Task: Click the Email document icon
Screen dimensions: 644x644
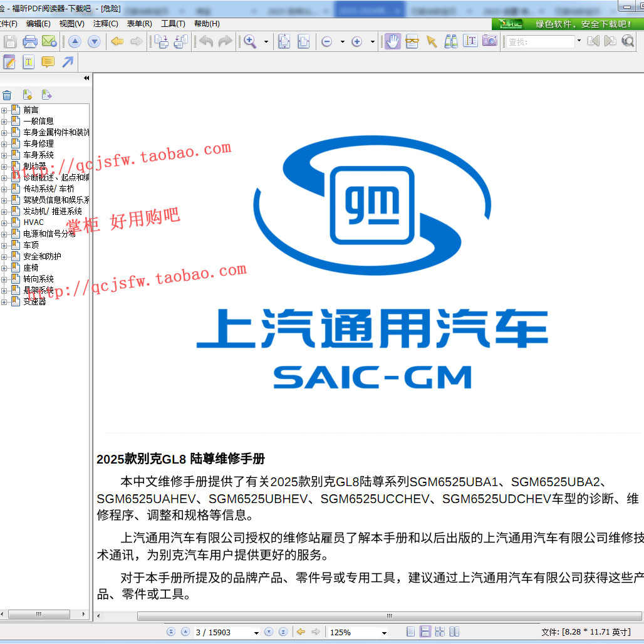Action: tap(49, 41)
